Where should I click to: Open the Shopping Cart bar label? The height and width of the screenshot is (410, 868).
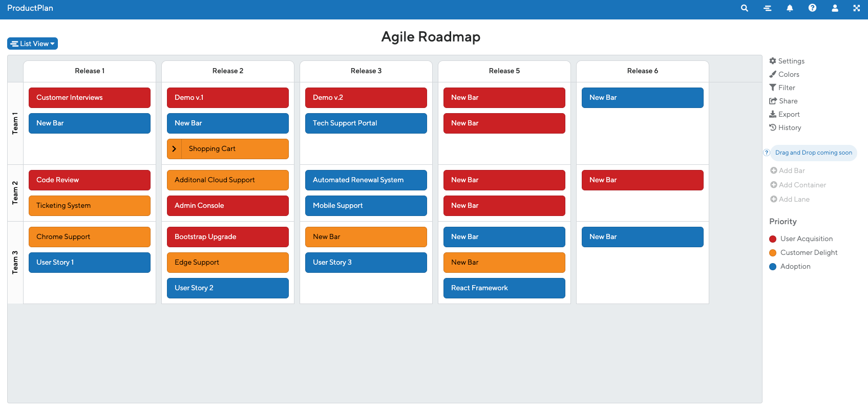[212, 149]
